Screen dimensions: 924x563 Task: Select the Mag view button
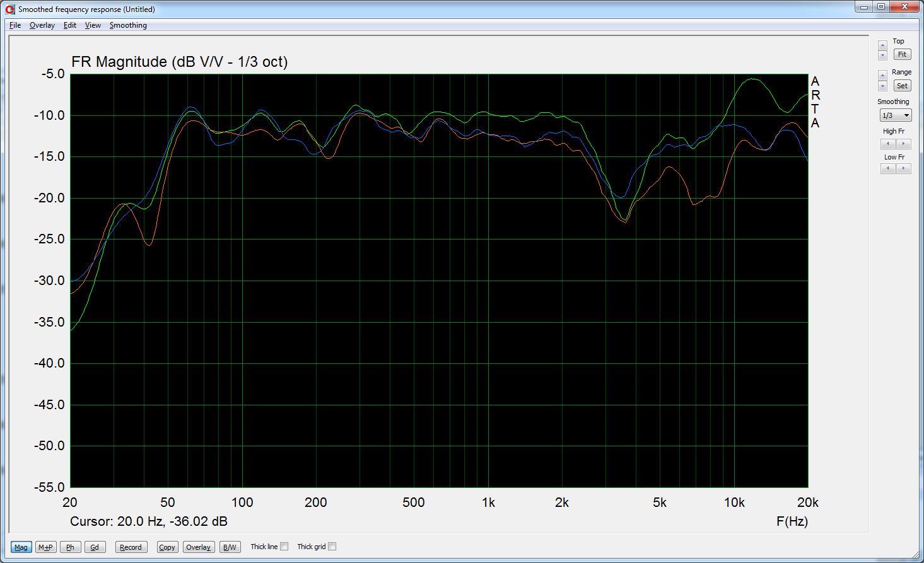click(21, 547)
